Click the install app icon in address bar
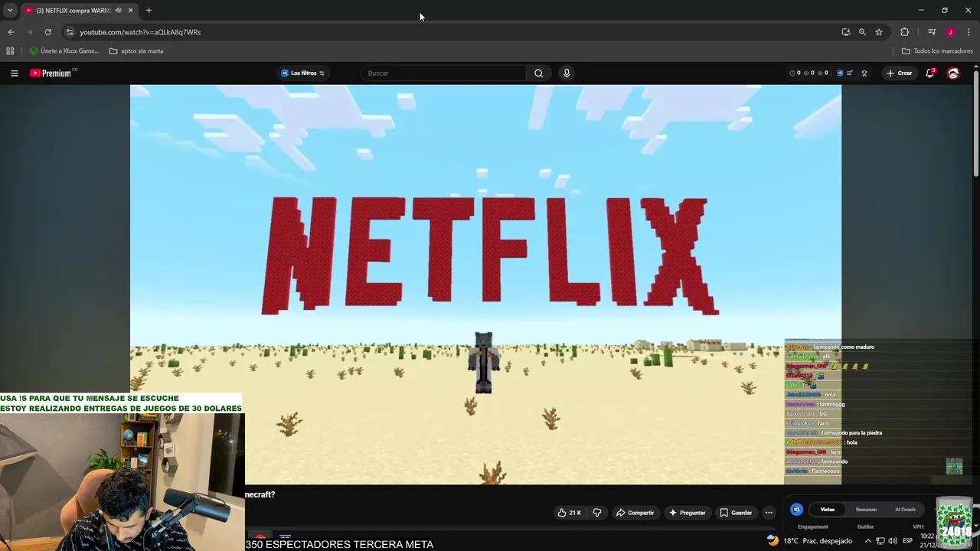The image size is (980, 551). (845, 32)
